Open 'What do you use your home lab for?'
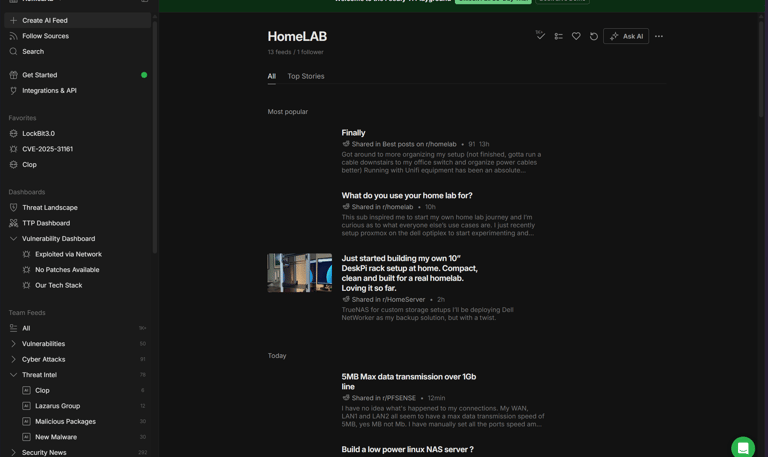Screen dimensions: 768x457 (x=407, y=195)
